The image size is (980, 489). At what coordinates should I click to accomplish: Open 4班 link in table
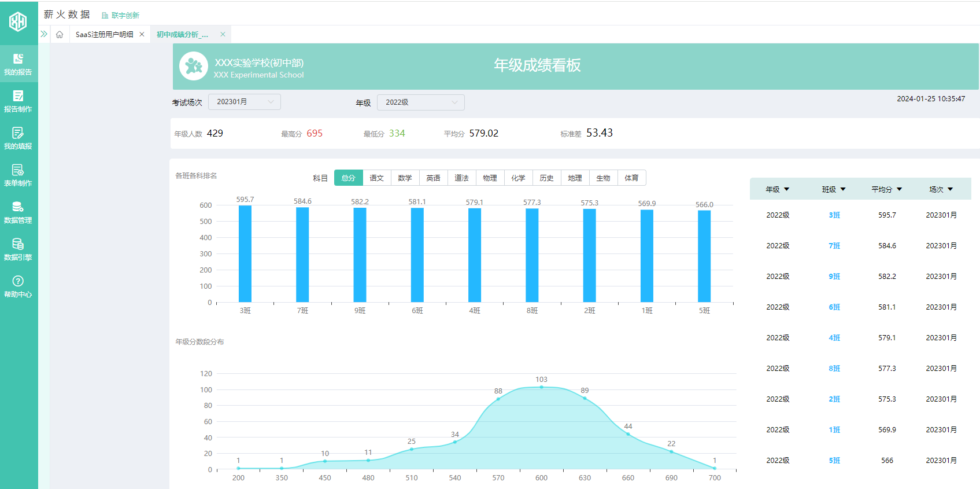pos(834,338)
